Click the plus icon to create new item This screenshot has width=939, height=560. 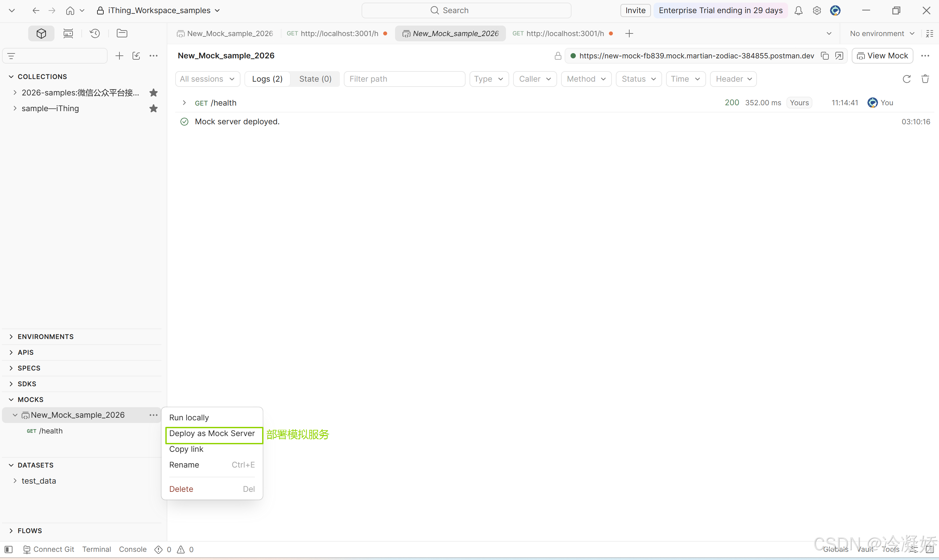pos(119,56)
